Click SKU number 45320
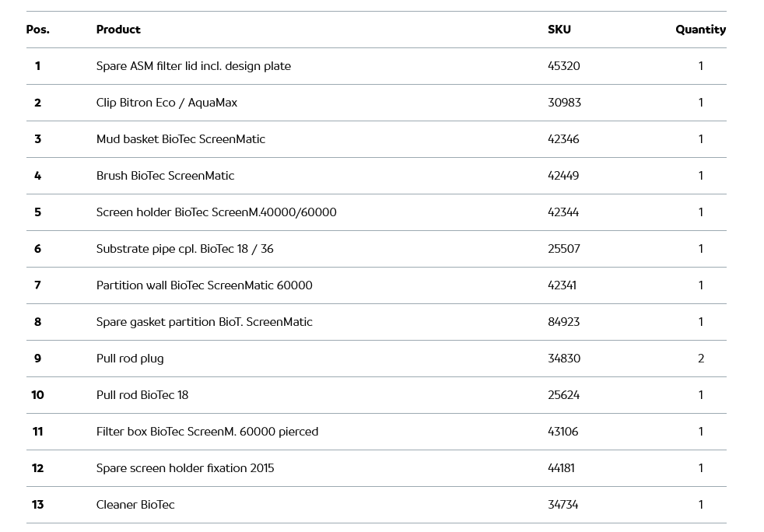The image size is (764, 532). pyautogui.click(x=563, y=66)
